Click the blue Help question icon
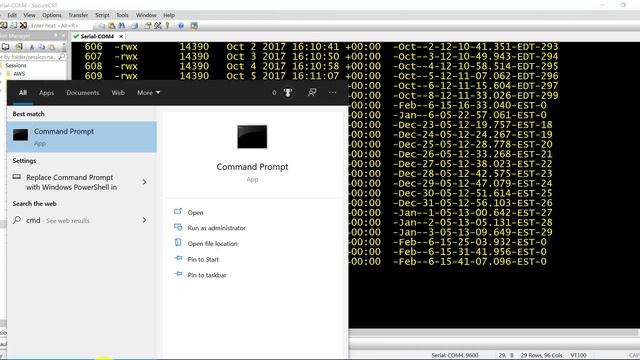The image size is (640, 360). (x=181, y=26)
